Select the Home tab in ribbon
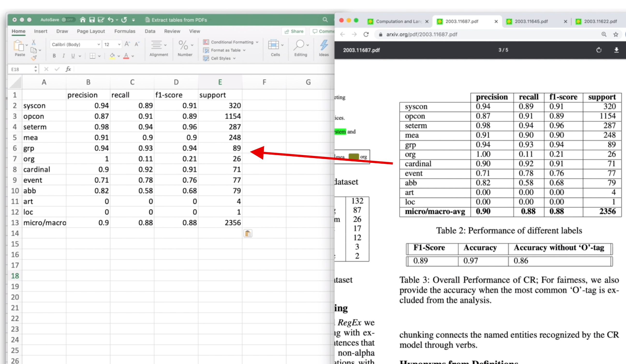 point(18,31)
